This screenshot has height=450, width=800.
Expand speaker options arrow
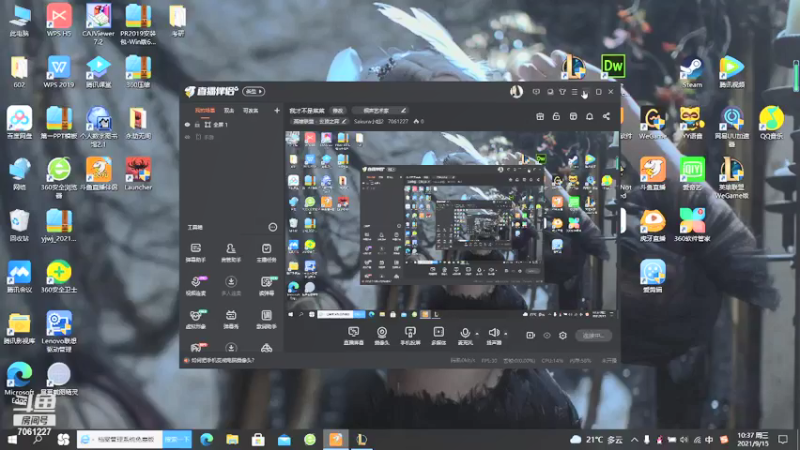506,334
